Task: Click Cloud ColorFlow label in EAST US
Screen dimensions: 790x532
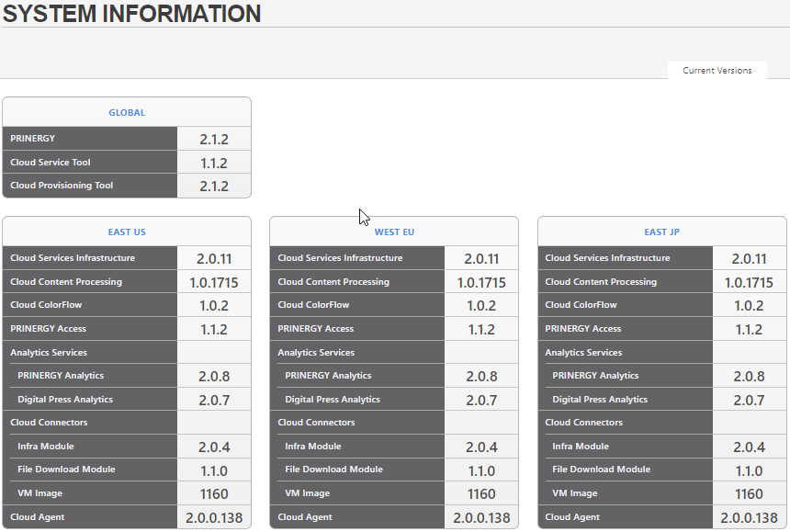Action: [46, 305]
